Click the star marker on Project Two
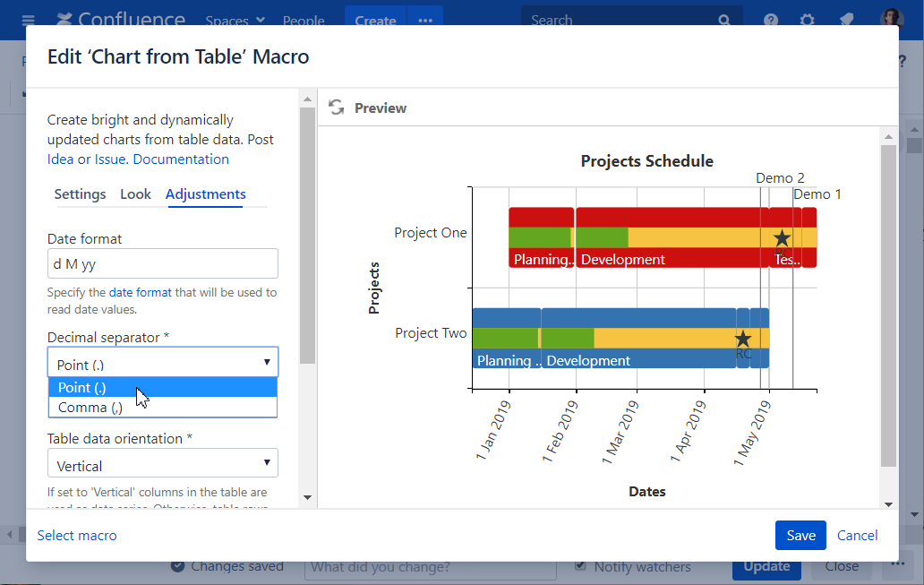This screenshot has height=585, width=924. [x=742, y=339]
